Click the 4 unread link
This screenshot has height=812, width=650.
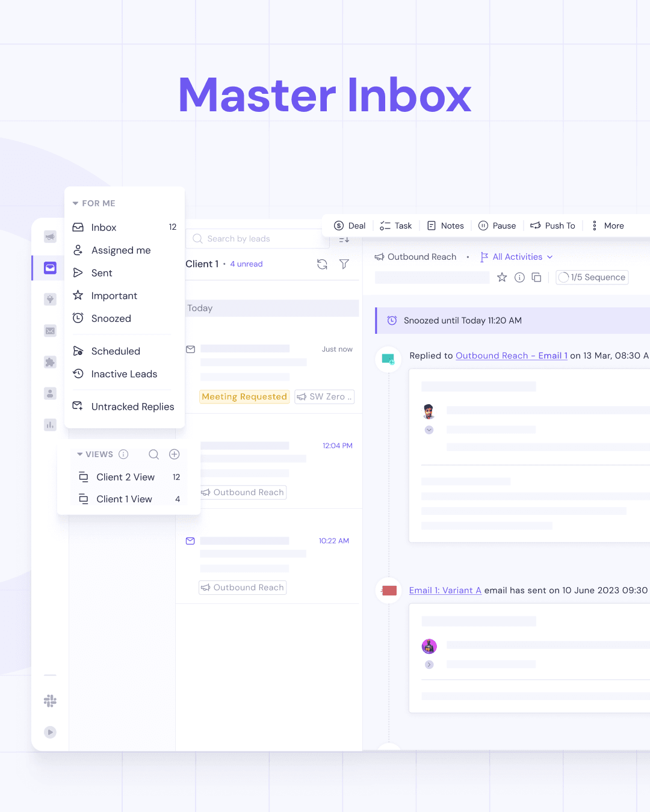(x=246, y=264)
